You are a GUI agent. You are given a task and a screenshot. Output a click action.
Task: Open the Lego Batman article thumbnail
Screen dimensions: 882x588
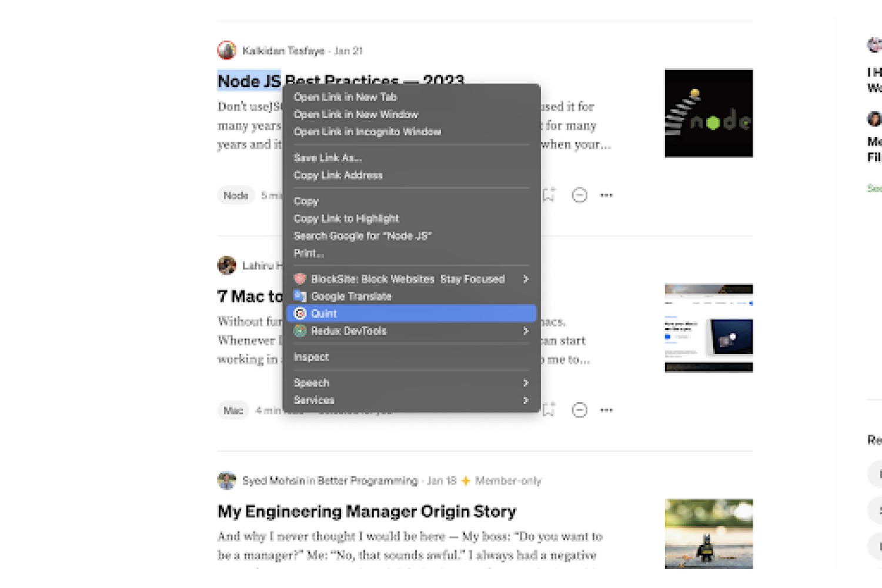coord(709,534)
